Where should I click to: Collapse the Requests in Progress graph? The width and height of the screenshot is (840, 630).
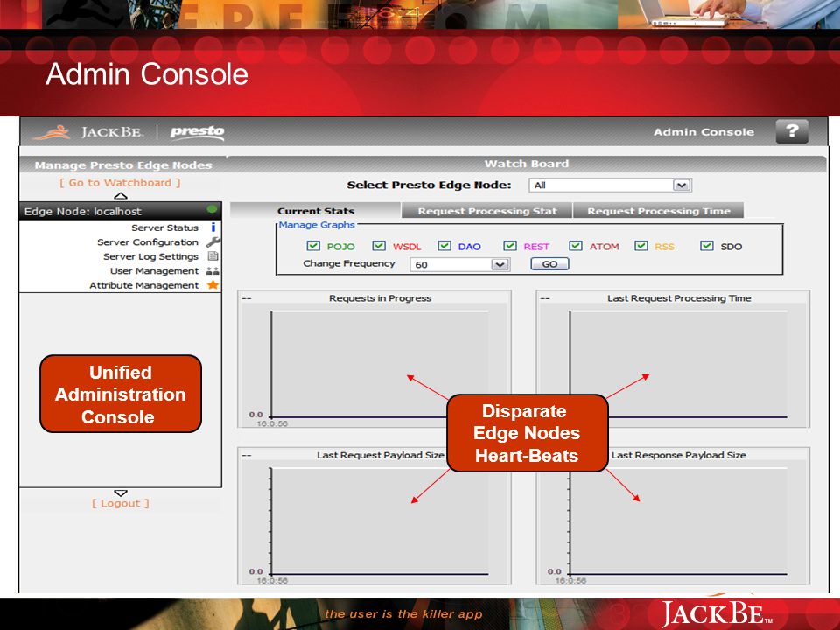247,298
